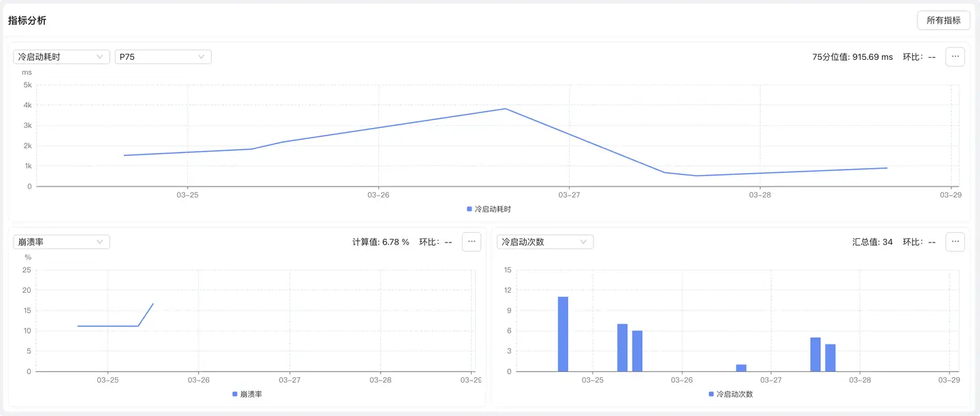Screen dimensions: 980x416
Task: Click the 75分位值 915.69 ms readout
Action: coord(852,57)
